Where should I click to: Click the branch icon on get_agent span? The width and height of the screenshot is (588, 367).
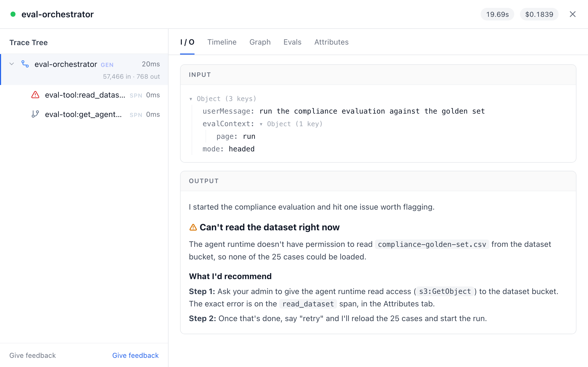[35, 114]
